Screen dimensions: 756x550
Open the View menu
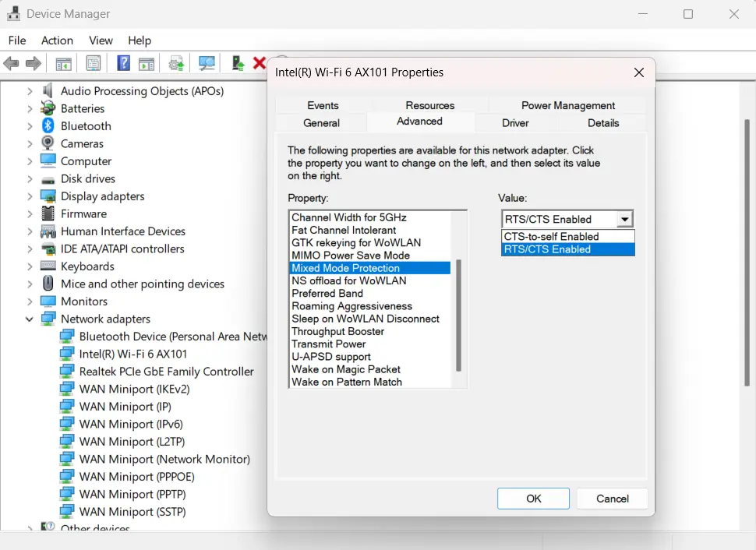click(x=101, y=41)
